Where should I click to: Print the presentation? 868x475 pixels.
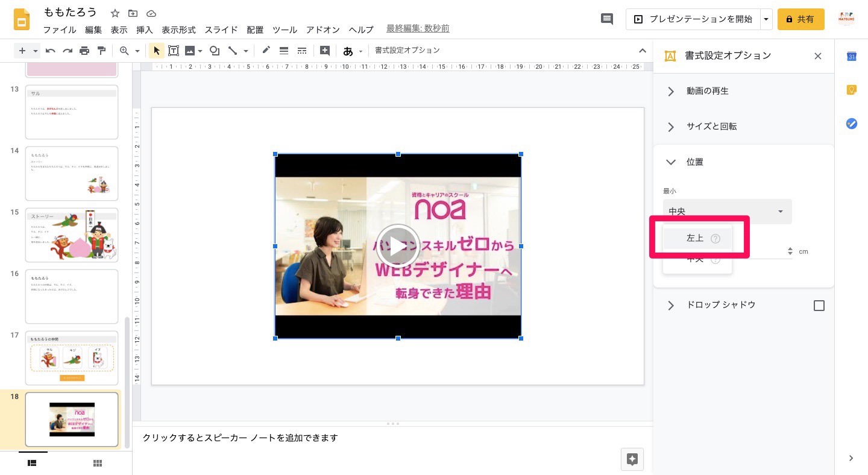(x=84, y=51)
